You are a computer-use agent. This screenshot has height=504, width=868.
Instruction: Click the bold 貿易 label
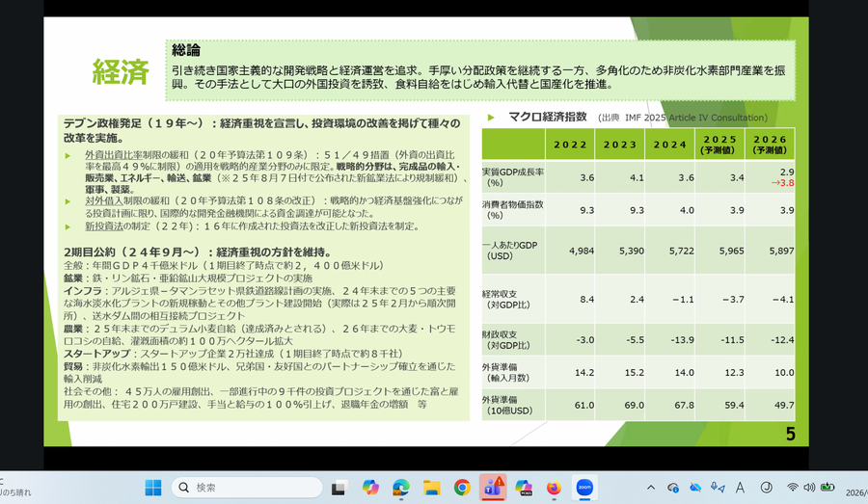(x=73, y=366)
